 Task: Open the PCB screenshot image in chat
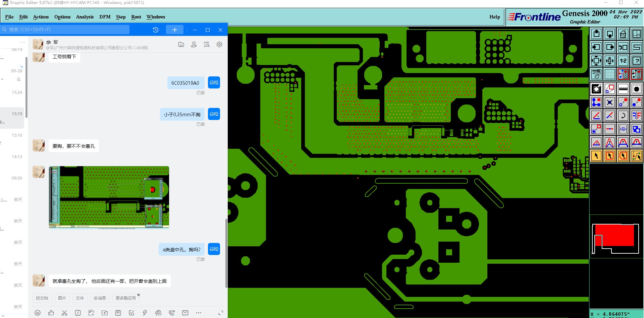tap(109, 197)
